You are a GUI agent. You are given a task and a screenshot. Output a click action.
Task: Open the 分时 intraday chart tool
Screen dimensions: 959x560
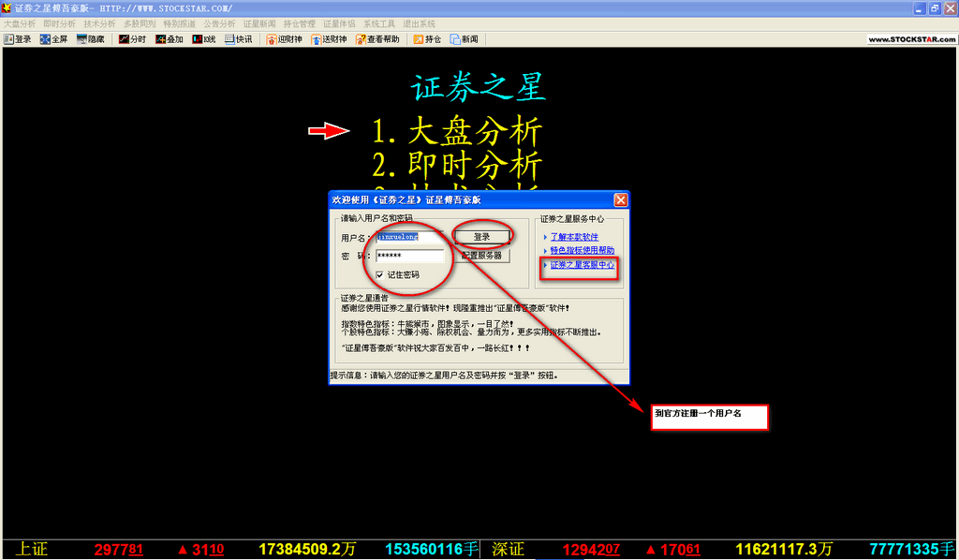tap(132, 39)
